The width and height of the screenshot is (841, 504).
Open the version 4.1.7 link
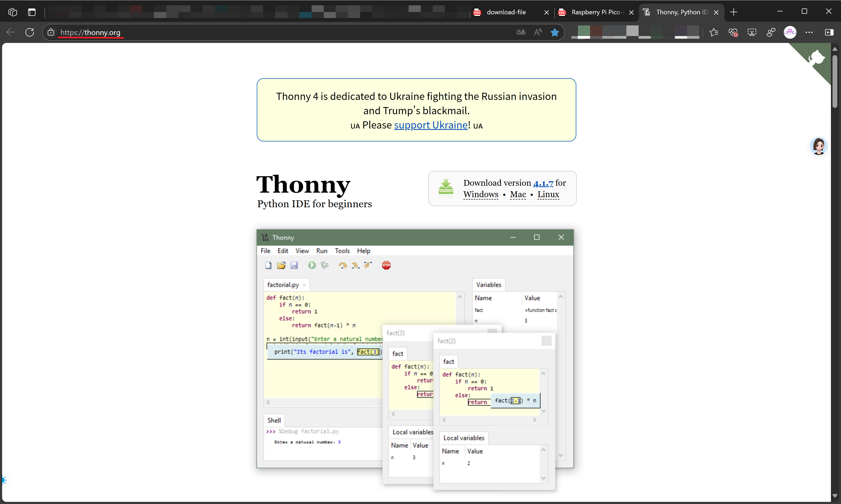coord(543,183)
